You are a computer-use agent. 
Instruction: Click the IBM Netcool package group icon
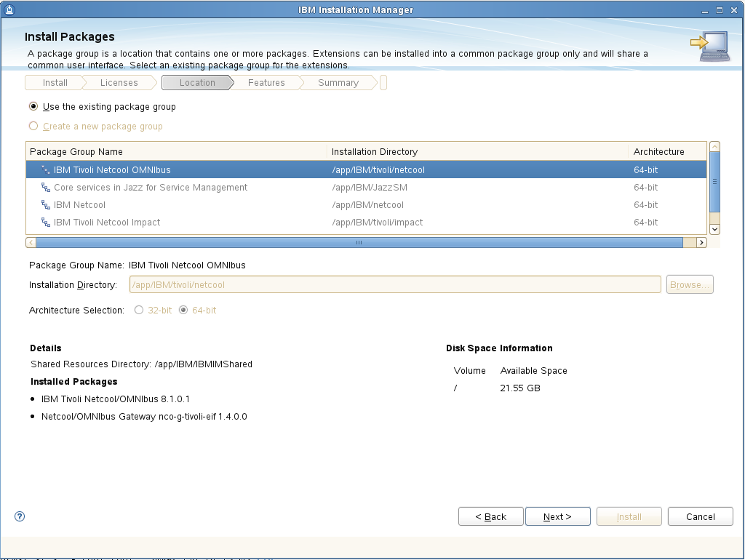coord(46,204)
